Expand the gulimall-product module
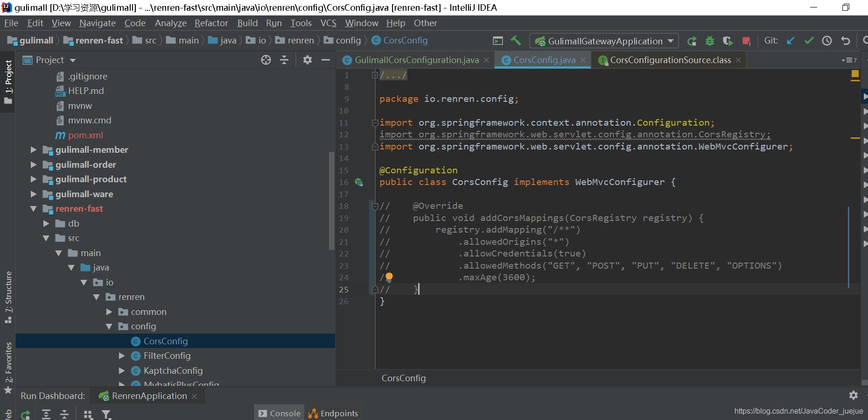This screenshot has height=420, width=868. [34, 179]
